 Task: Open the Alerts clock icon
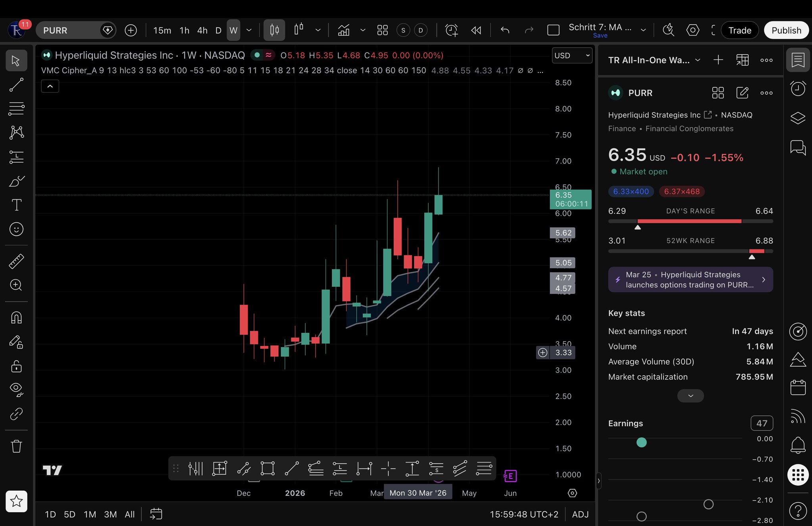[798, 88]
